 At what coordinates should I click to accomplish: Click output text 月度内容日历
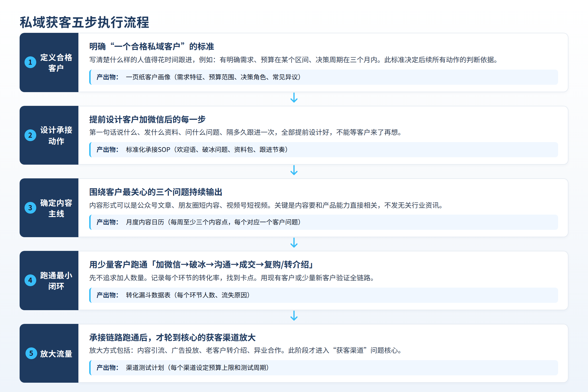213,222
